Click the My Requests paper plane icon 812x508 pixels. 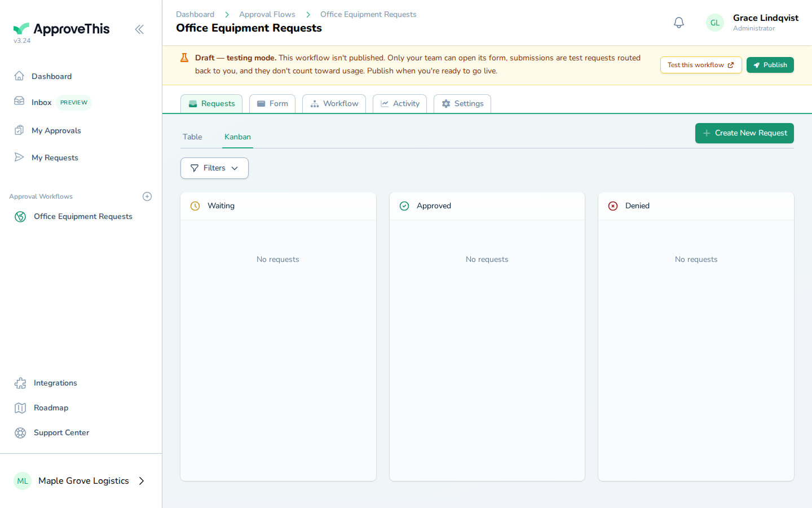pos(19,157)
